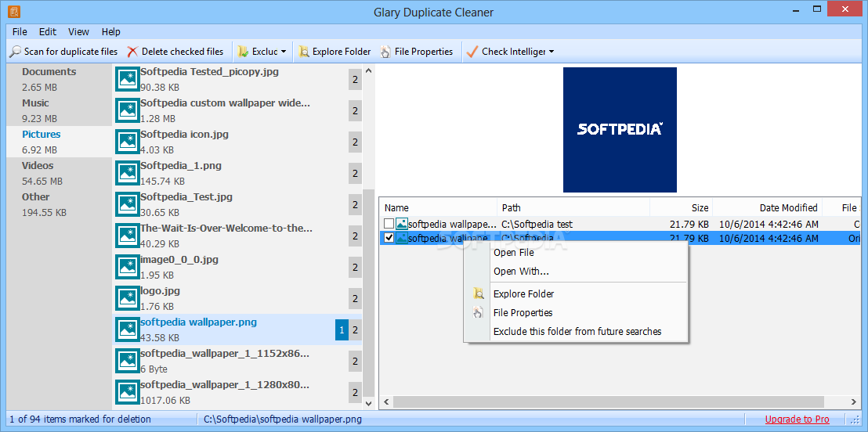This screenshot has height=432, width=868.
Task: Click the File Properties hand icon in toolbar
Action: (385, 52)
